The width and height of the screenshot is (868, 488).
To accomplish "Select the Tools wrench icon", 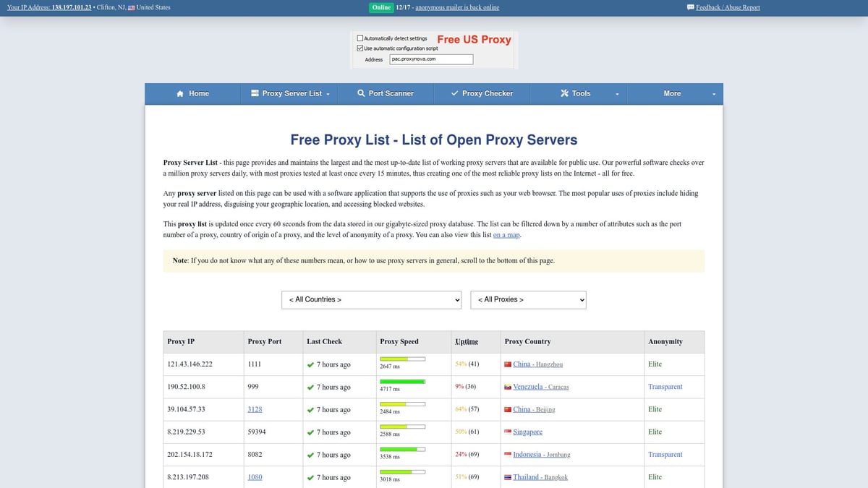I will tap(563, 93).
